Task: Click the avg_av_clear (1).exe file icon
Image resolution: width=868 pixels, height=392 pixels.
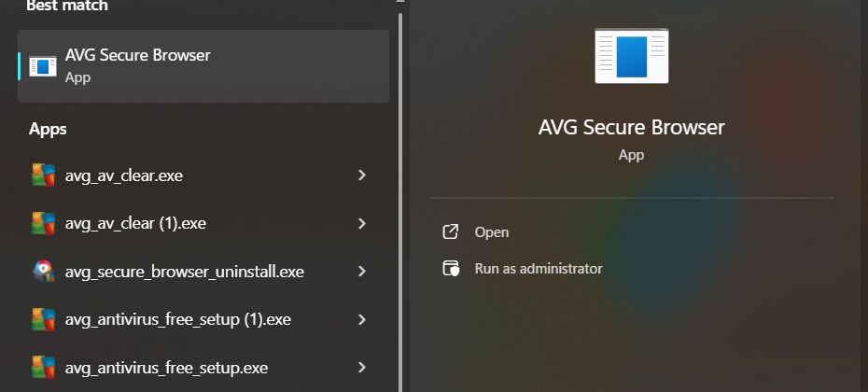Action: tap(43, 223)
